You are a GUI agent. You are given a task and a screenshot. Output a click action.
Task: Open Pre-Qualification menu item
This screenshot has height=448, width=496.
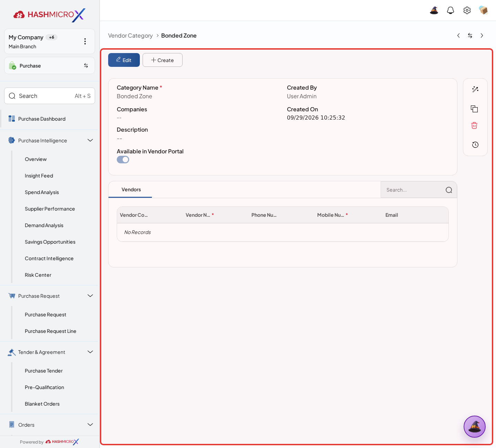pos(44,387)
